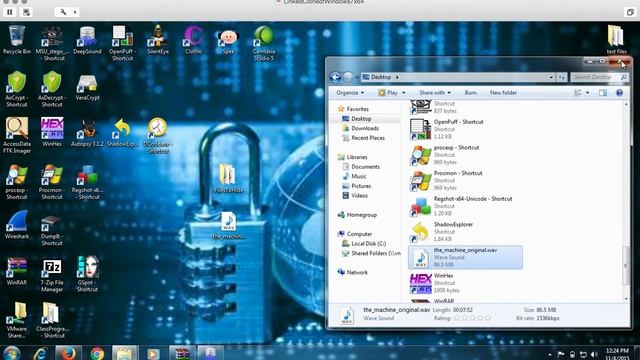Select the procexp shortcut on the desktop
640x360 pixels.
(17, 182)
